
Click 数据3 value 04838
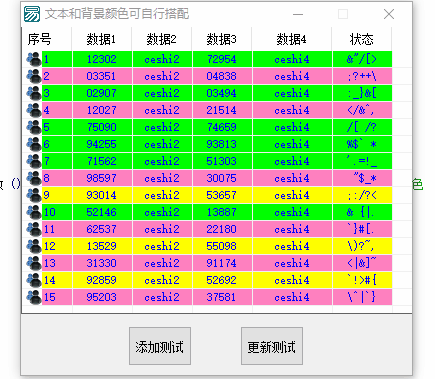[222, 76]
